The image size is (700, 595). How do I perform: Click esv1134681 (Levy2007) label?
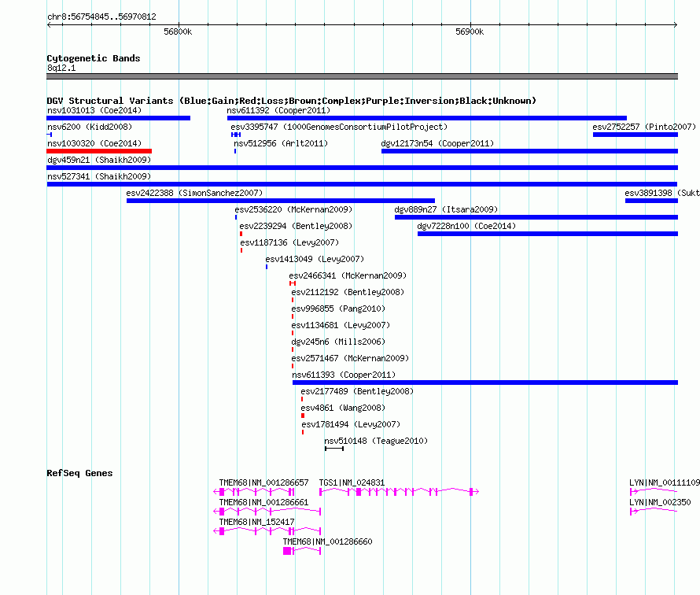click(341, 325)
